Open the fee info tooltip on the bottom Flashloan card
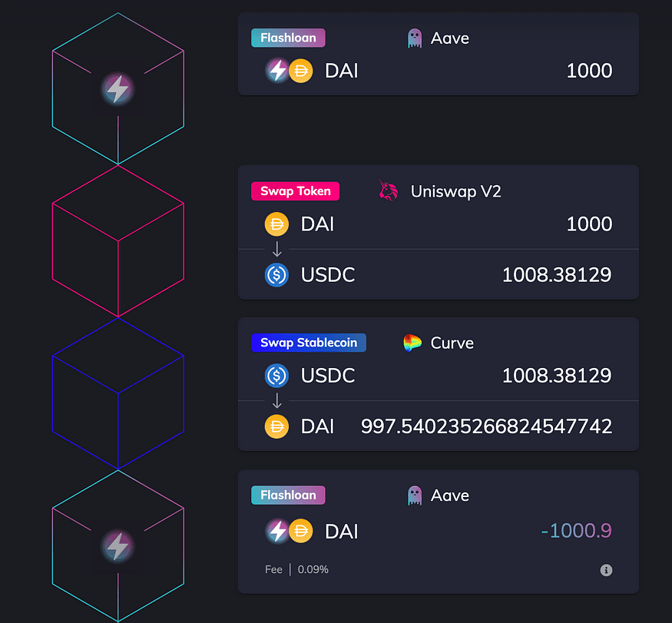This screenshot has height=623, width=672. [606, 570]
